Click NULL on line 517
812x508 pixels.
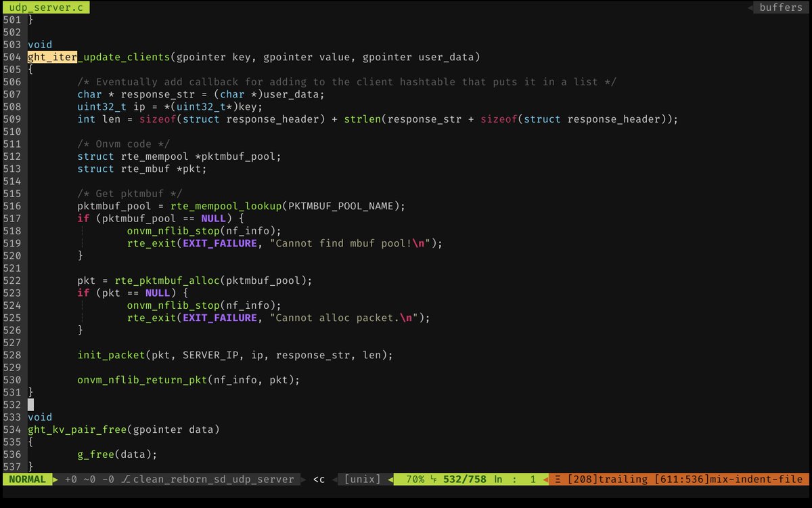213,218
